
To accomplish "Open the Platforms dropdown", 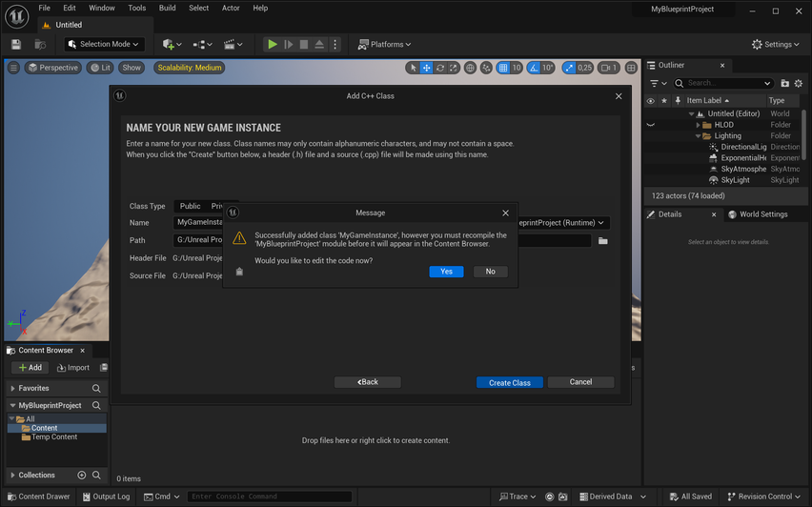I will click(x=384, y=45).
